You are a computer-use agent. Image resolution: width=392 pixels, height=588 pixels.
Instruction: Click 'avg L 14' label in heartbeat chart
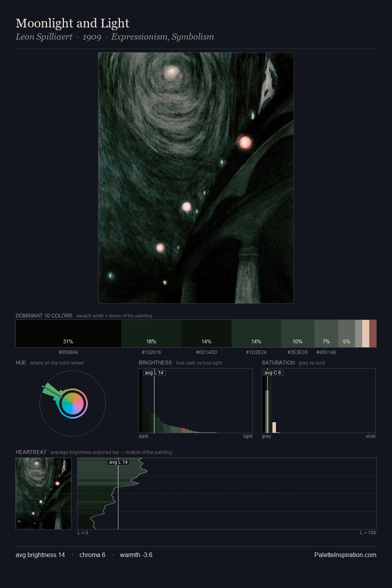[x=118, y=462]
